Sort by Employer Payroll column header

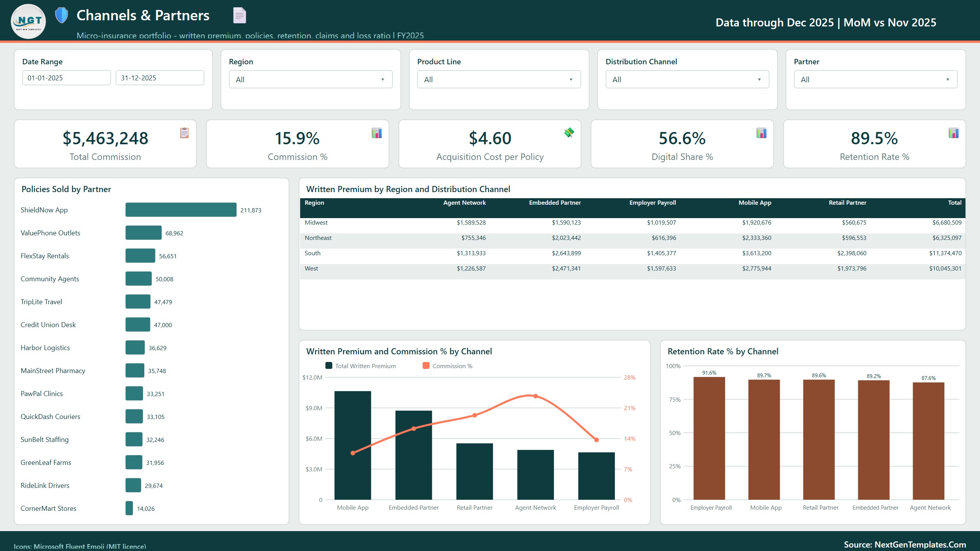[x=652, y=202]
